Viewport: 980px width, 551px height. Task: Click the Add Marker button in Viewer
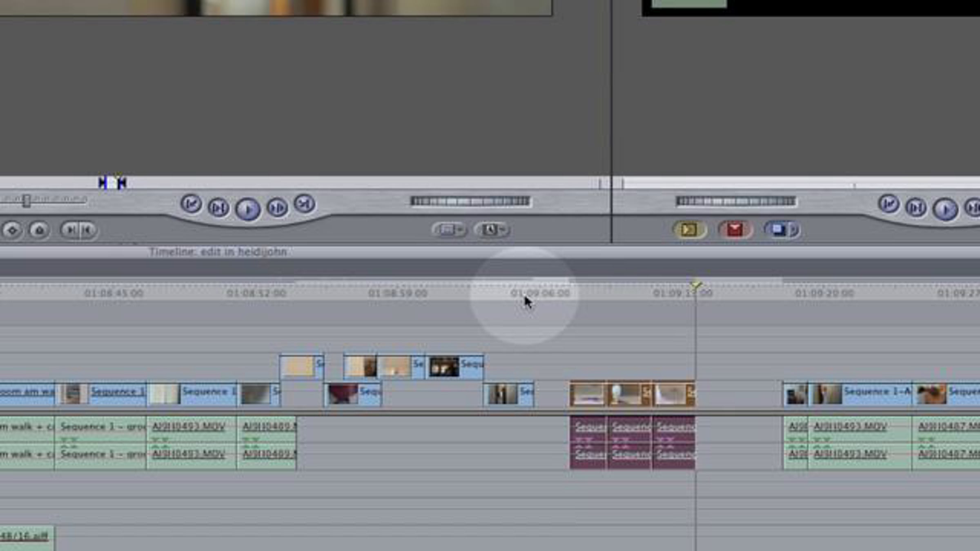point(39,230)
